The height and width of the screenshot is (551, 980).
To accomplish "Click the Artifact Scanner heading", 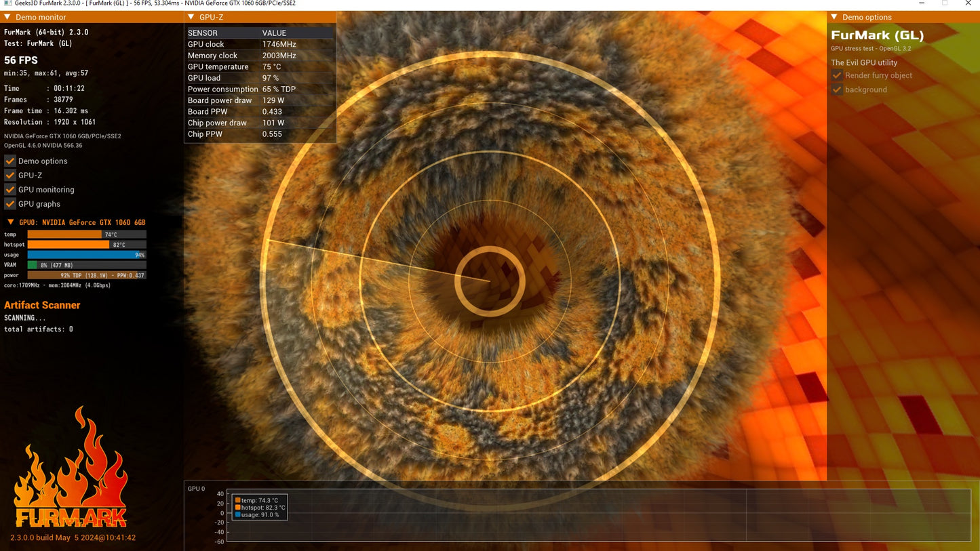I will click(x=42, y=305).
